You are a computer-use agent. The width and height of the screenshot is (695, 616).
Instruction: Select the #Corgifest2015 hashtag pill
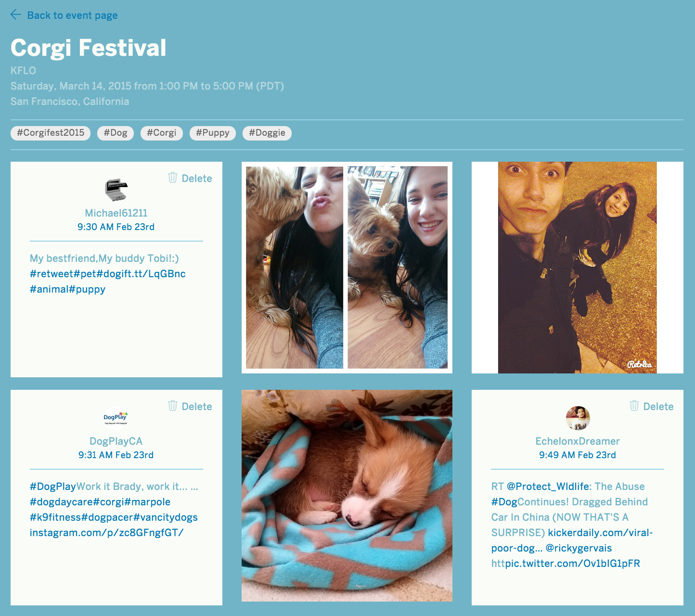[51, 133]
